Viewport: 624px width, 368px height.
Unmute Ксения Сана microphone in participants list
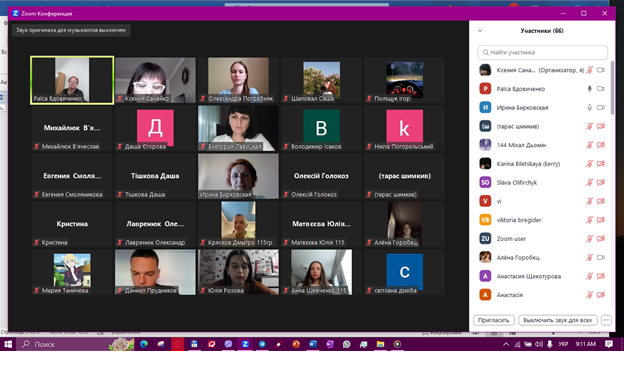point(589,70)
